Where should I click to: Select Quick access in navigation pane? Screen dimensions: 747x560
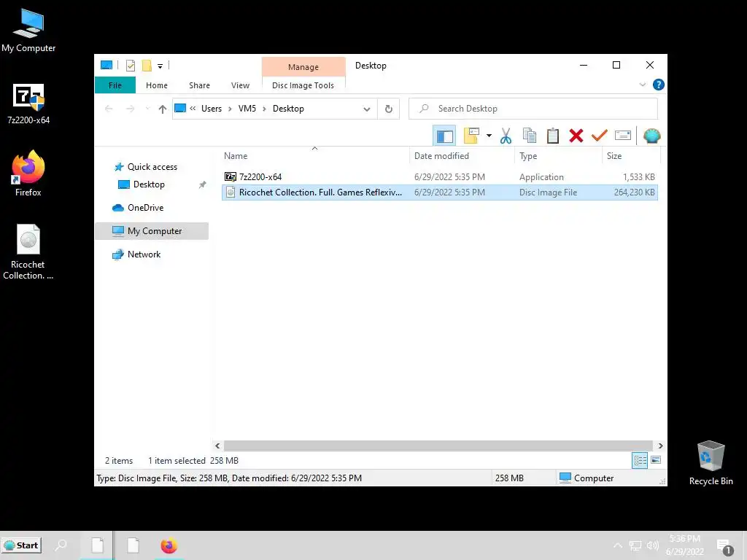pyautogui.click(x=152, y=167)
